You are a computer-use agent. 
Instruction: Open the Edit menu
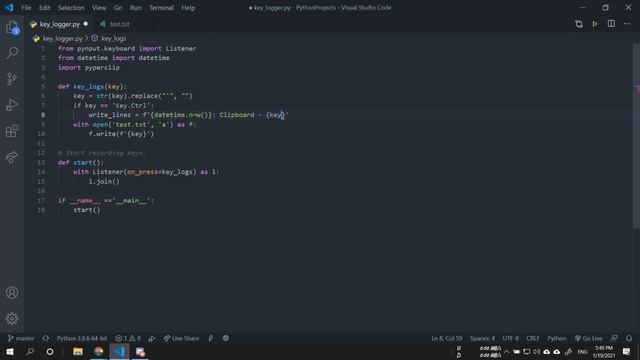point(44,8)
